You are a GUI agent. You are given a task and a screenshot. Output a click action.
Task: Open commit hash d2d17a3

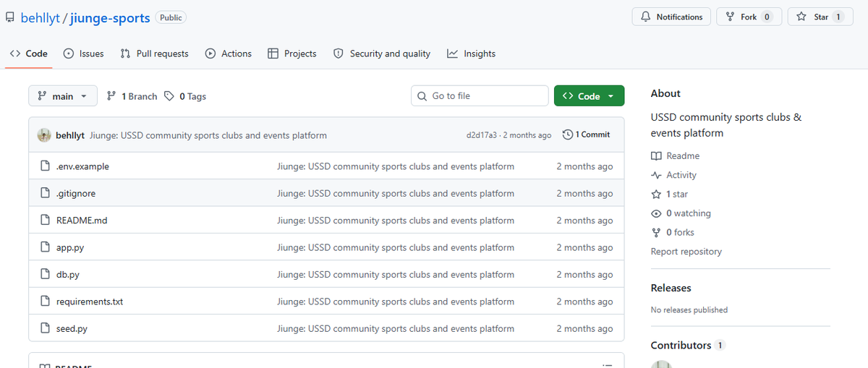pos(482,135)
